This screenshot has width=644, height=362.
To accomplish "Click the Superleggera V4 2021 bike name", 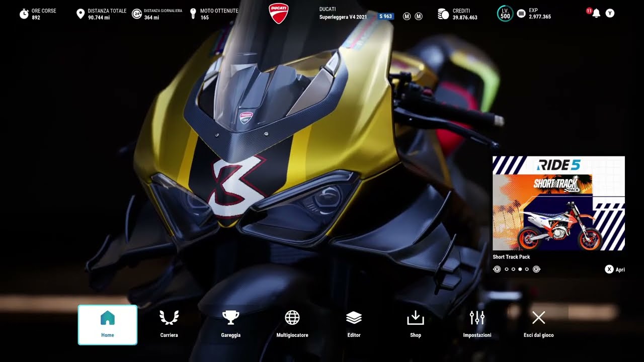I will tap(343, 17).
